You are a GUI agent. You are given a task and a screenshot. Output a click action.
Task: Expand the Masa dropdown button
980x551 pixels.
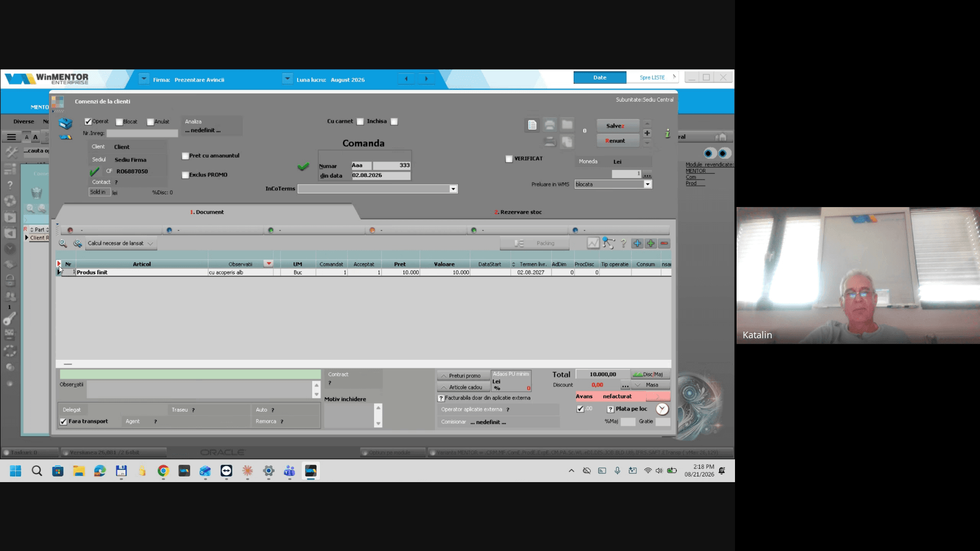[651, 385]
